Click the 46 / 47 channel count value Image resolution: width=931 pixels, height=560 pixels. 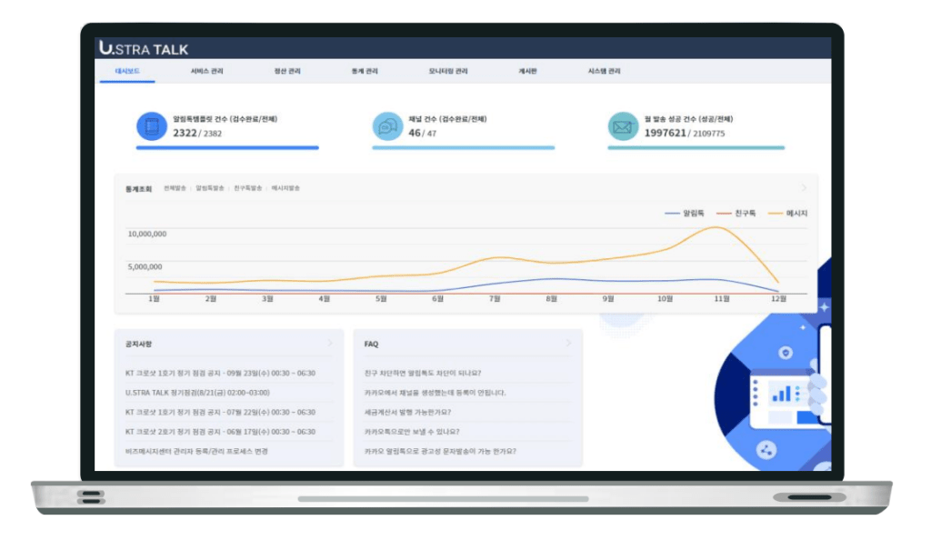click(422, 133)
